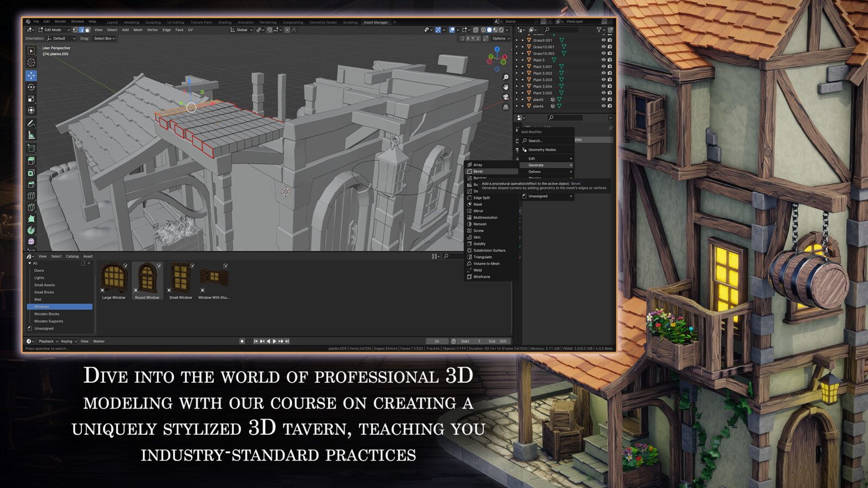
Task: Hide Grass9.001 with its eye icon
Action: 603,40
